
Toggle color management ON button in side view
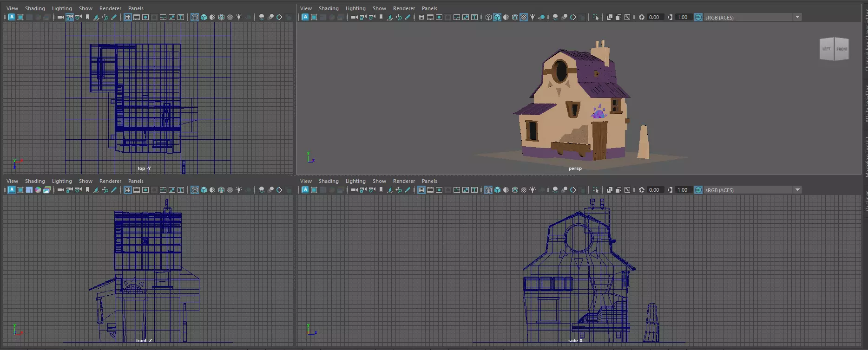[698, 190]
